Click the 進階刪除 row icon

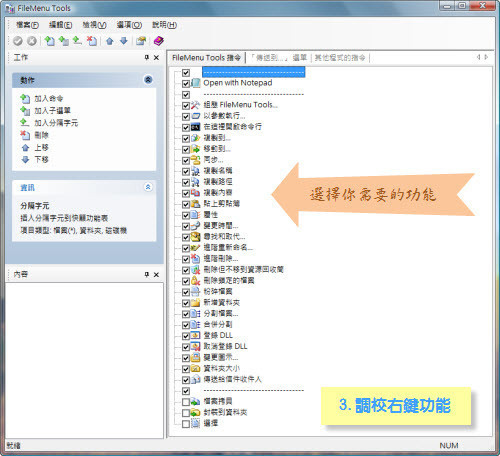click(x=196, y=259)
